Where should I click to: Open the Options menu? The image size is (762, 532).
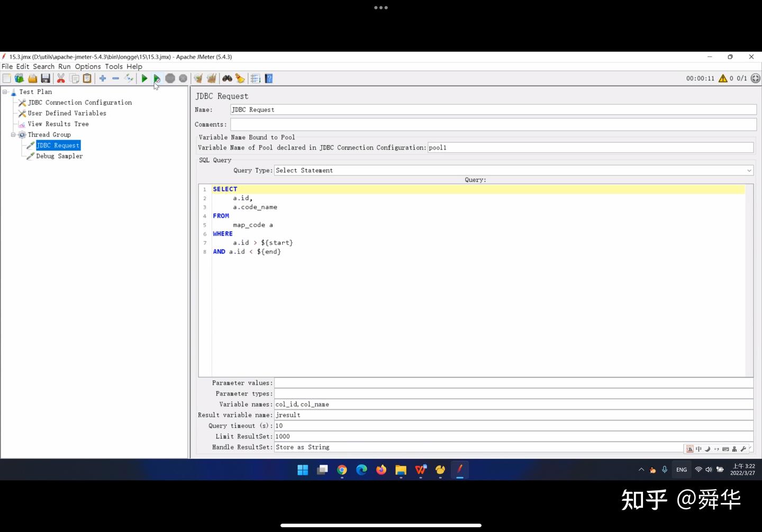point(87,67)
